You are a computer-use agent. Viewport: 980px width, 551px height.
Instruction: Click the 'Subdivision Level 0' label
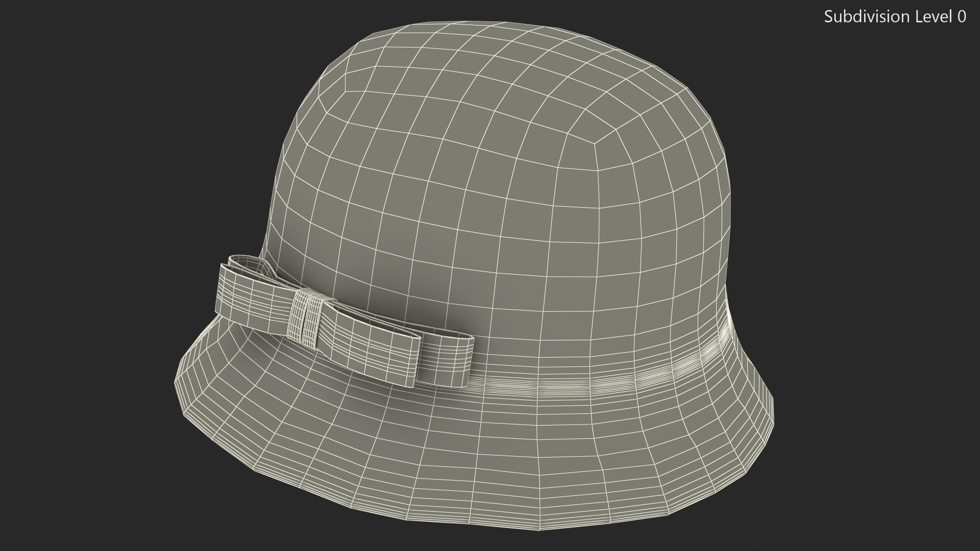point(895,17)
